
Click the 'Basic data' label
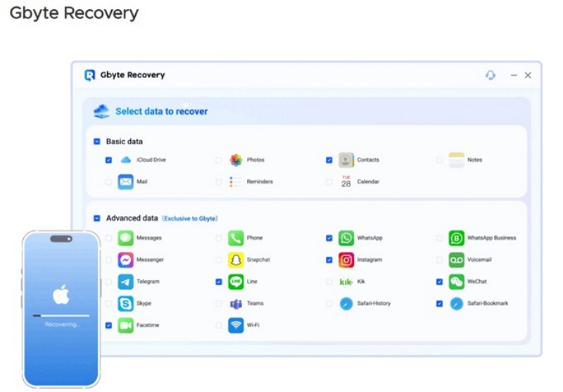pos(125,141)
